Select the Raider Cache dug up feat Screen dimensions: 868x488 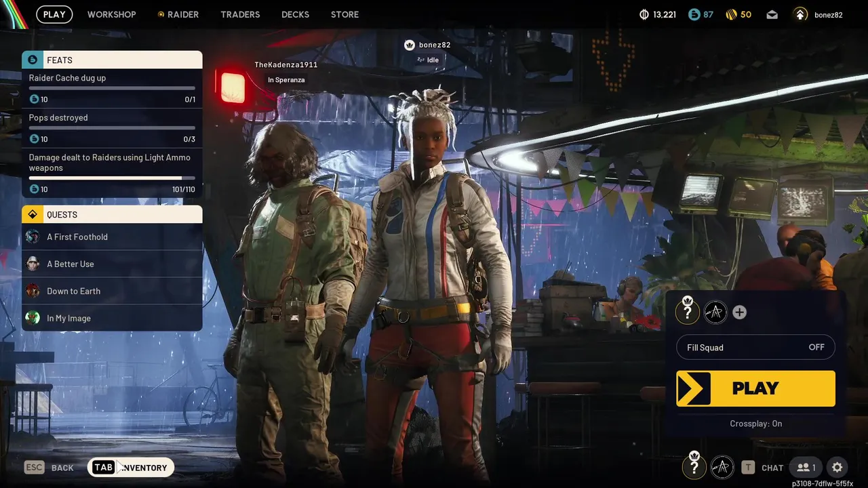click(x=112, y=89)
